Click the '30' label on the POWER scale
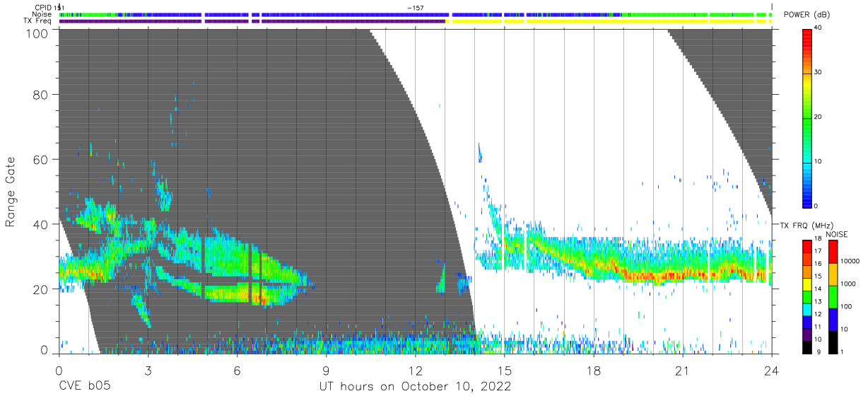Image resolution: width=868 pixels, height=401 pixels. pyautogui.click(x=818, y=73)
